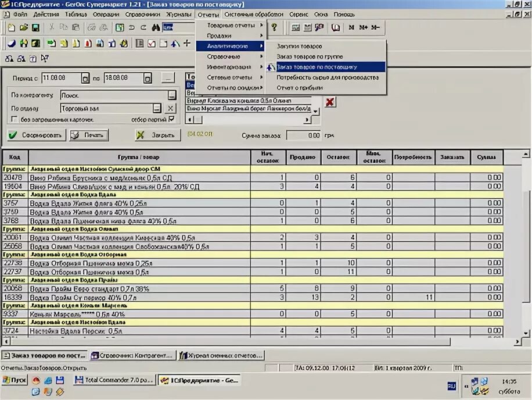
Task: Open the calculator toolbar icon
Action: pos(296,27)
